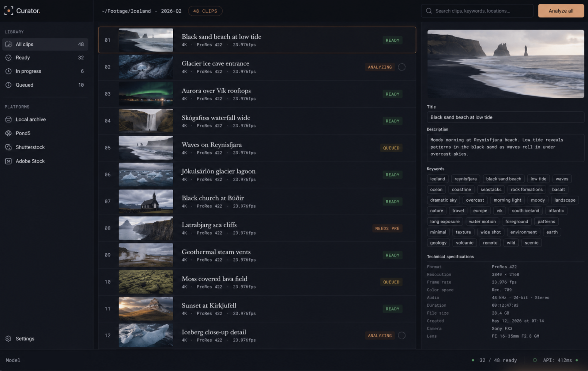Select the Aurora over Vík thumbnail

click(x=146, y=94)
